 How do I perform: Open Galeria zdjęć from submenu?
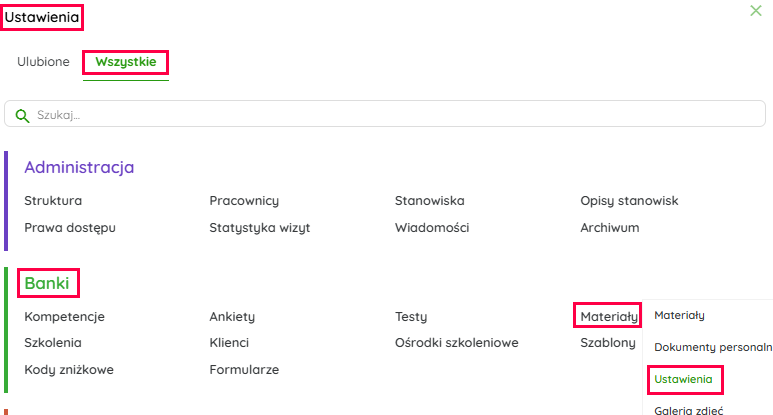click(688, 410)
